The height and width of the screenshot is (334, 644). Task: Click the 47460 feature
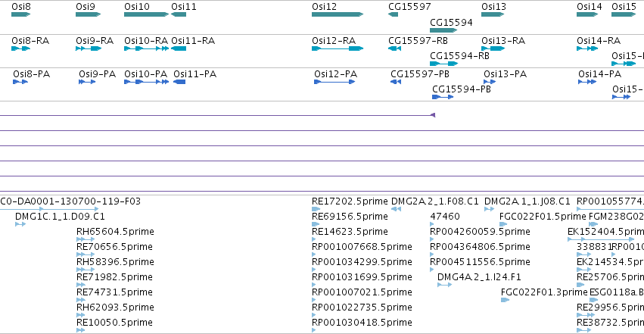pos(431,224)
